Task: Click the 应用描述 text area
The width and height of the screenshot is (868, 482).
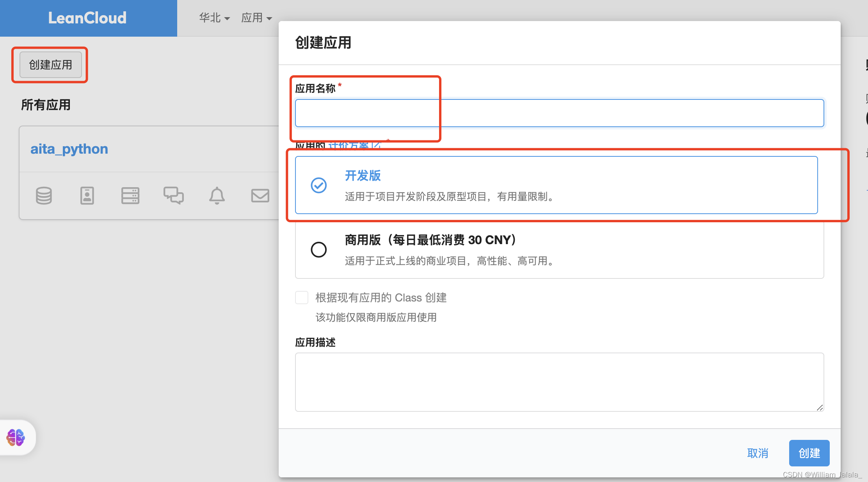Action: (x=559, y=382)
